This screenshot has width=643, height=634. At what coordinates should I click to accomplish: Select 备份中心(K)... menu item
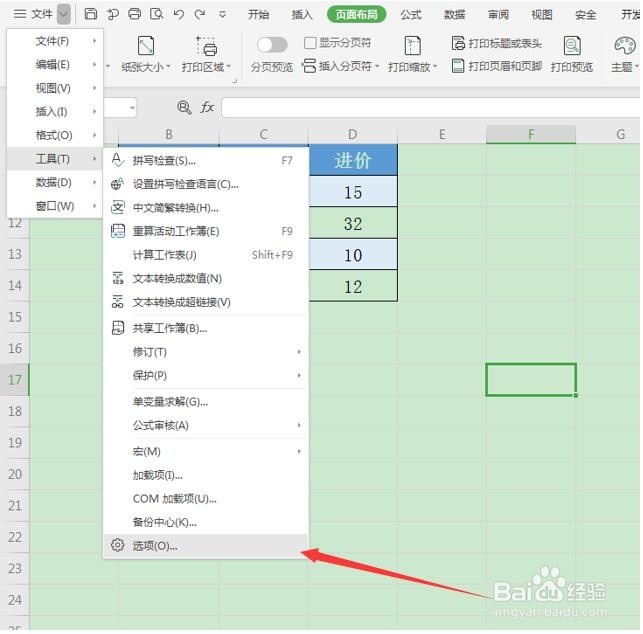[206, 522]
